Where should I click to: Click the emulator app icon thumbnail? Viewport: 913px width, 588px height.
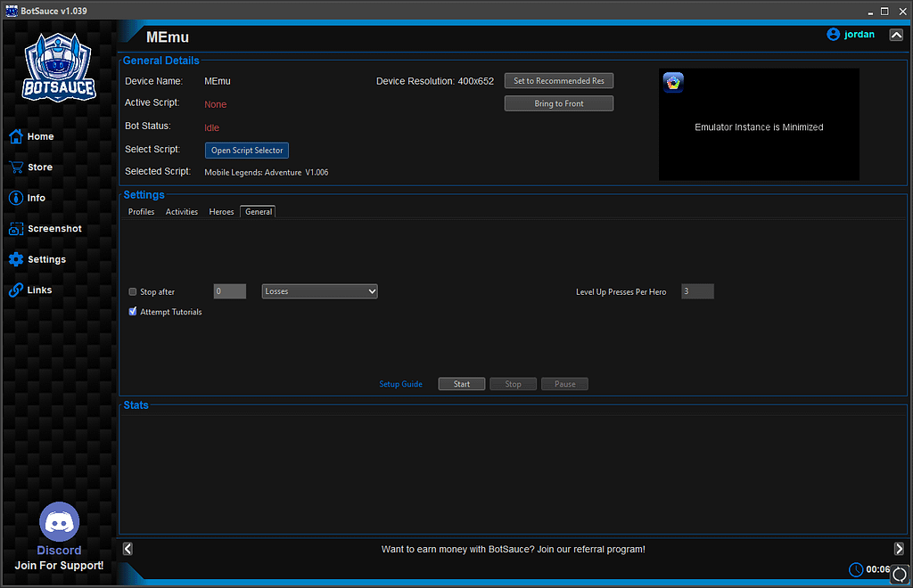click(x=673, y=83)
